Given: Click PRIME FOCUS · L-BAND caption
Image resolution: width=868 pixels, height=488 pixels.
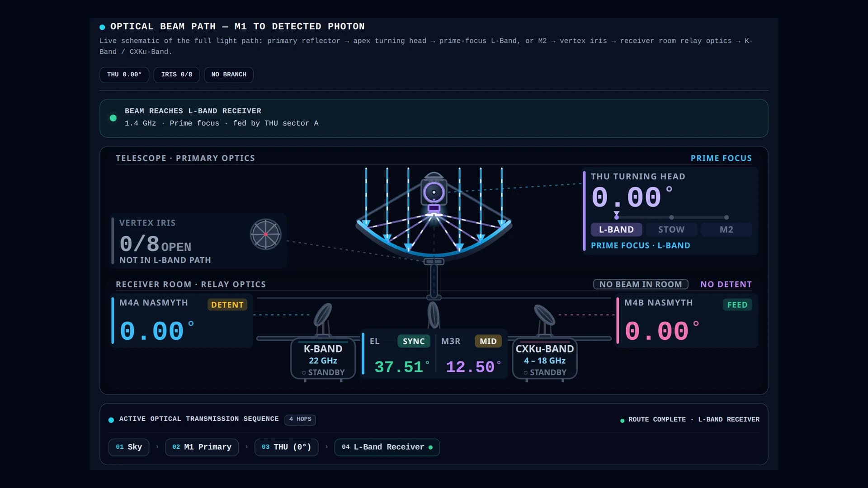Looking at the screenshot, I should point(641,245).
